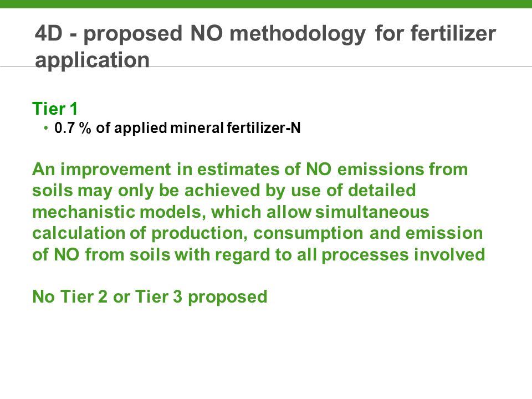Click the word "proposed" in the last green line

228,297
